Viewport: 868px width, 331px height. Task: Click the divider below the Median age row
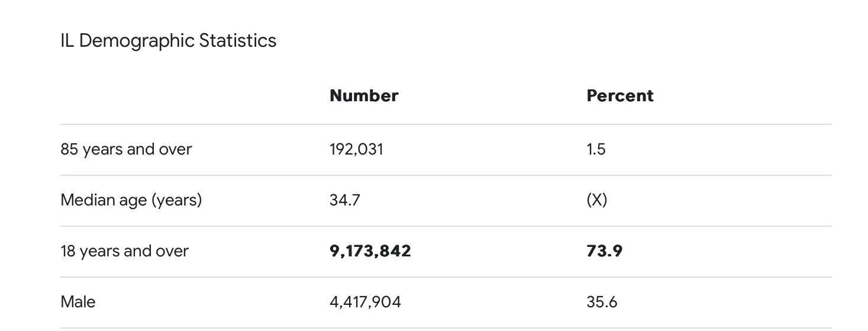click(446, 226)
